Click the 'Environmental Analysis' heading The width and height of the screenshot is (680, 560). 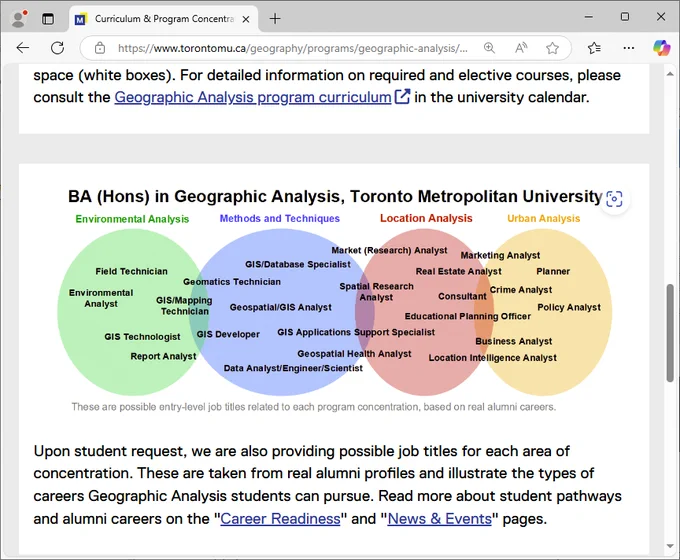point(132,219)
